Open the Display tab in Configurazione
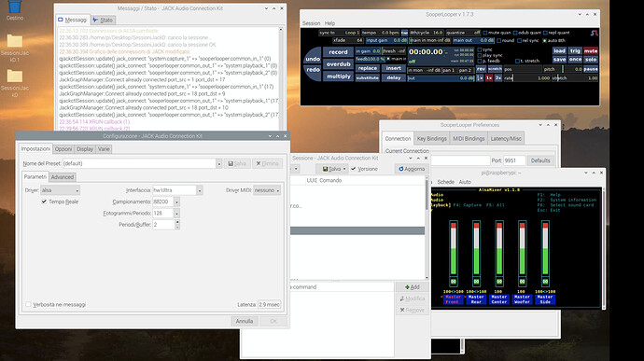This screenshot has height=361, width=644. click(x=85, y=149)
